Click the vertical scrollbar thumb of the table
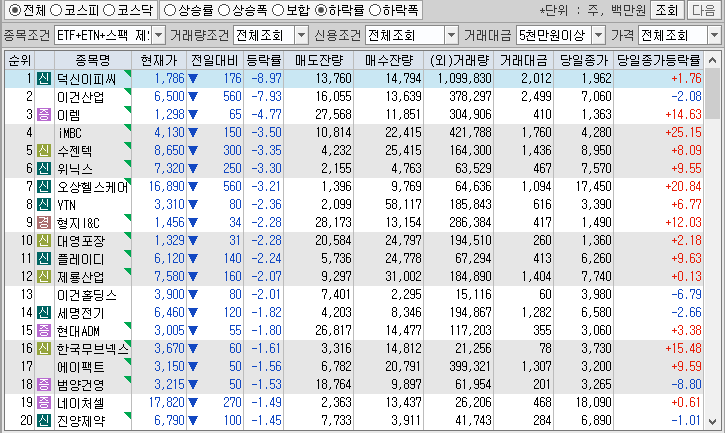This screenshot has width=725, height=433. tap(713, 94)
